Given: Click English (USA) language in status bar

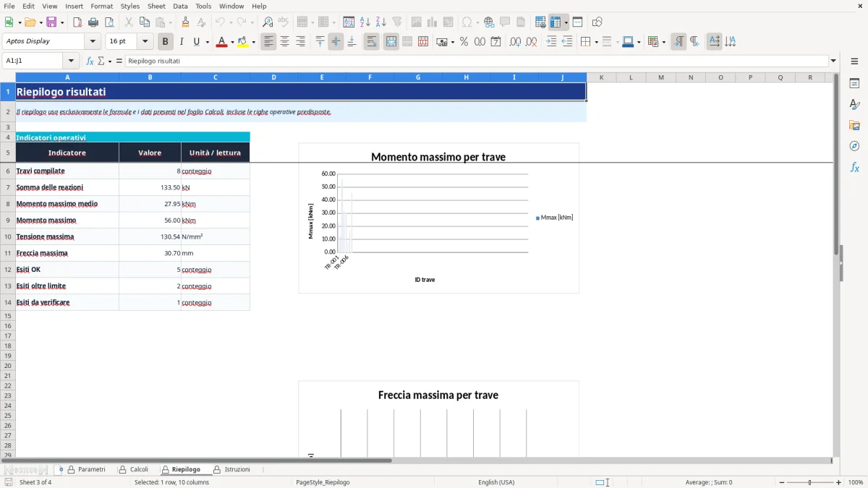Looking at the screenshot, I should click(x=496, y=482).
